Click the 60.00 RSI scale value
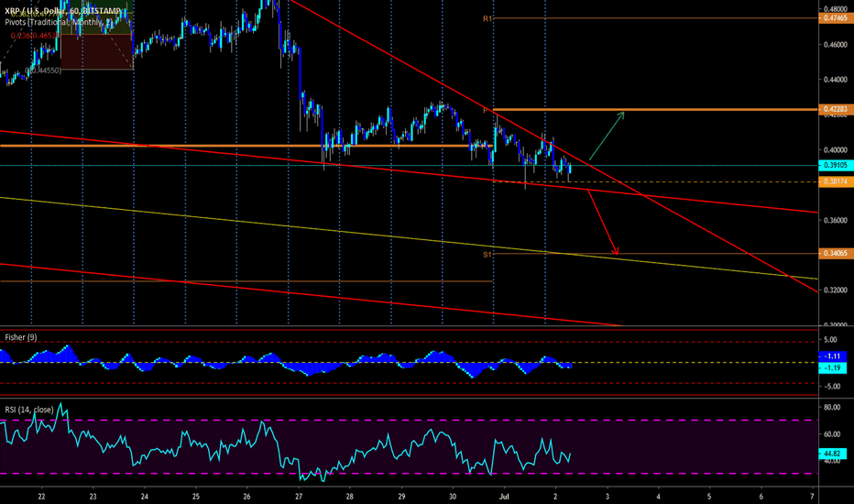This screenshot has width=854, height=504. tap(832, 434)
